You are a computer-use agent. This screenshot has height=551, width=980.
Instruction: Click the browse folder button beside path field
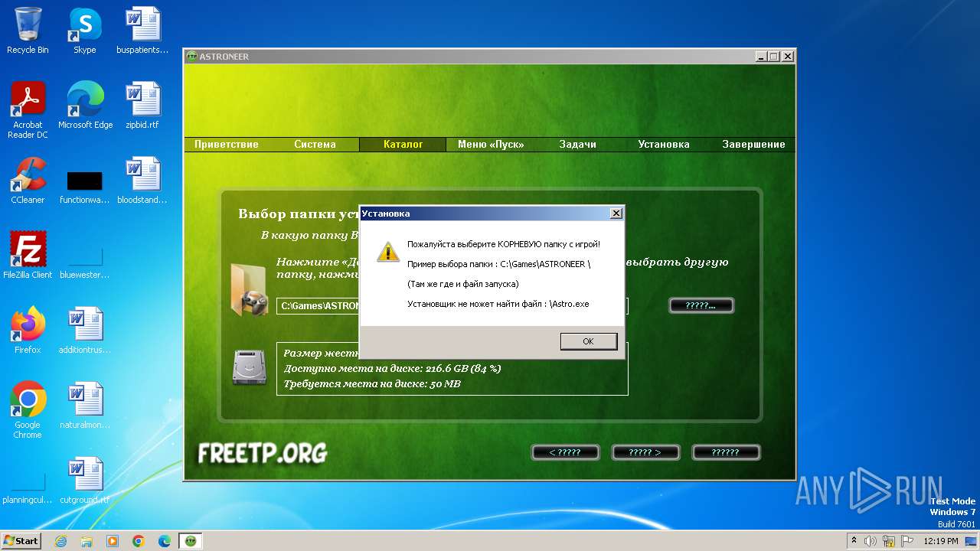[701, 305]
